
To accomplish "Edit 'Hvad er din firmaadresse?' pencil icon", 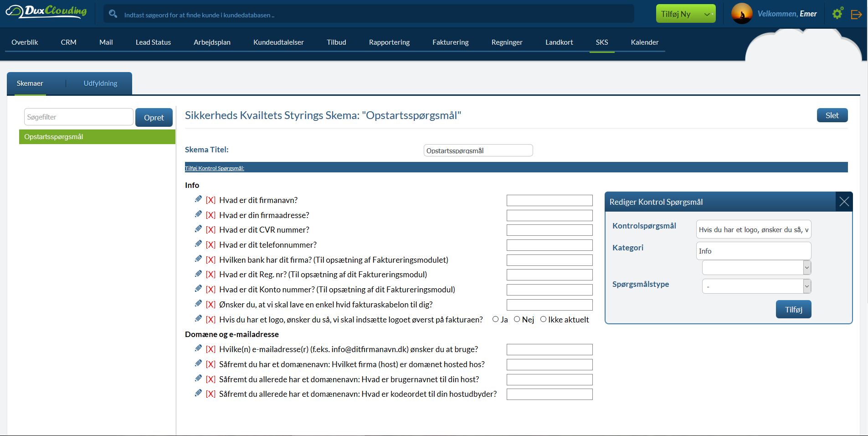I will pos(198,214).
